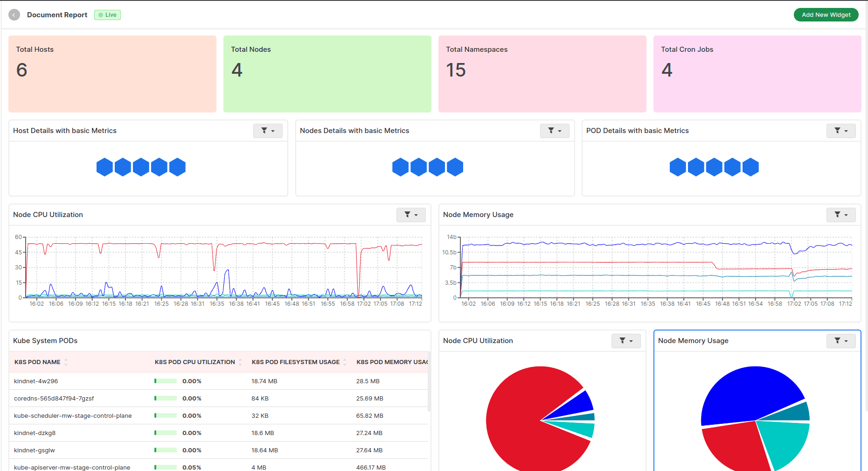The width and height of the screenshot is (868, 471).
Task: Click the filter icon on Node CPU Utilization chart
Action: click(x=407, y=215)
